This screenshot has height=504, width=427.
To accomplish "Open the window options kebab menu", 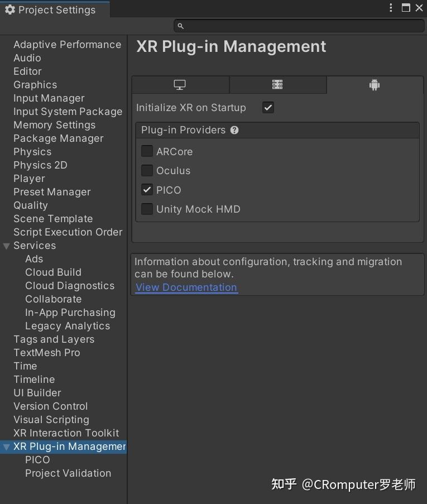I will [391, 8].
